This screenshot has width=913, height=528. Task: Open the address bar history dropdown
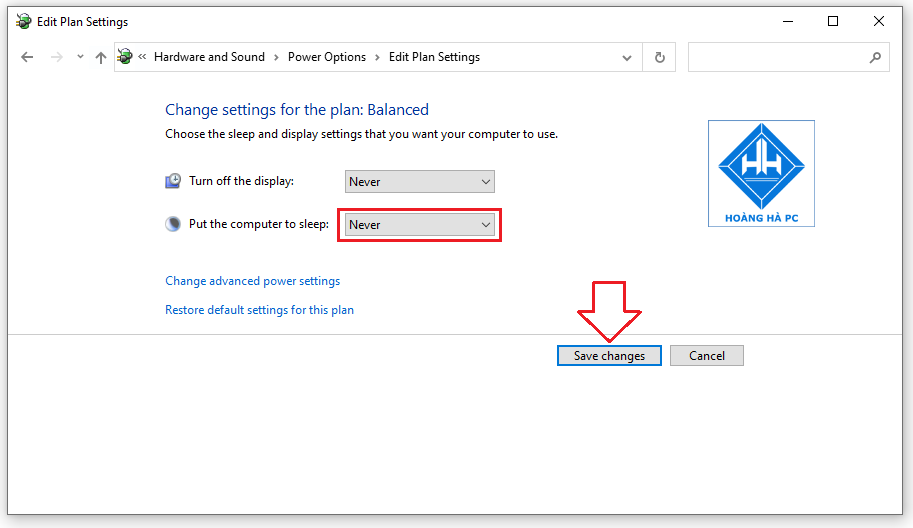pyautogui.click(x=627, y=58)
